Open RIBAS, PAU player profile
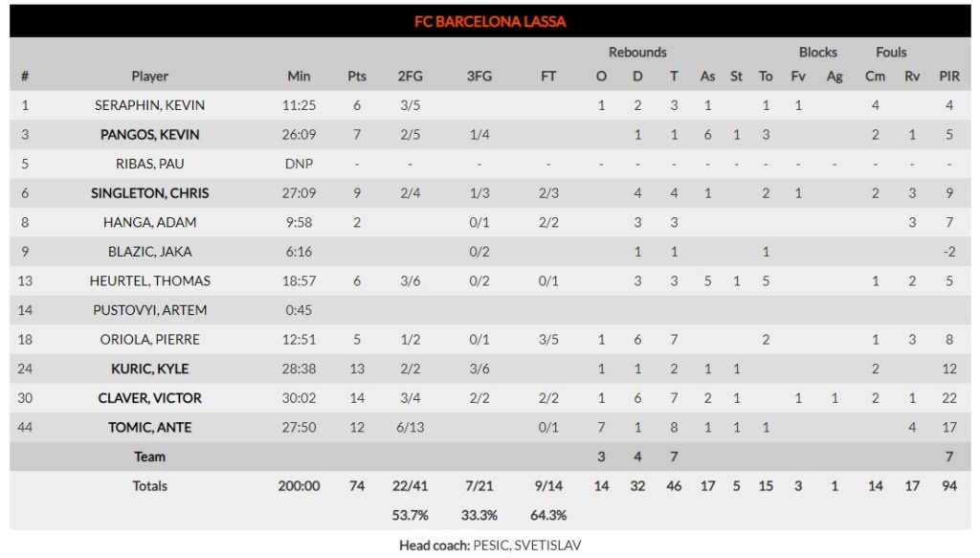Screen dimensions: 980x558 149,164
